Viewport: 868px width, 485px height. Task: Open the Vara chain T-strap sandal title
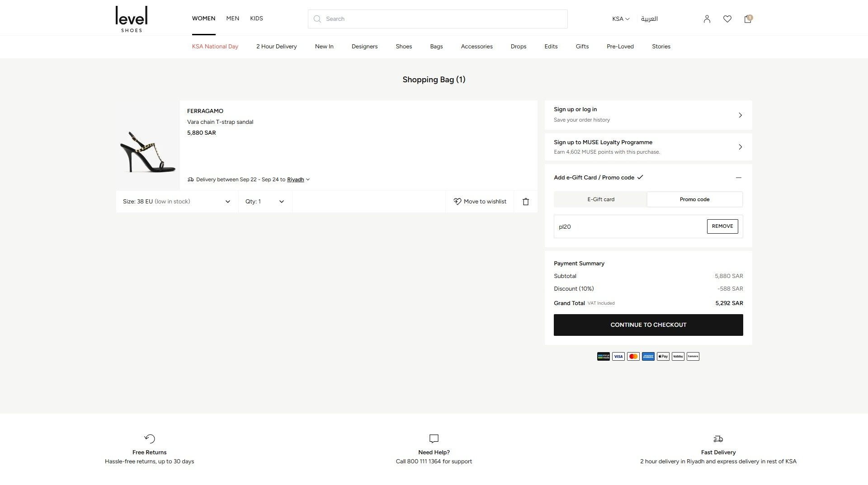[220, 122]
